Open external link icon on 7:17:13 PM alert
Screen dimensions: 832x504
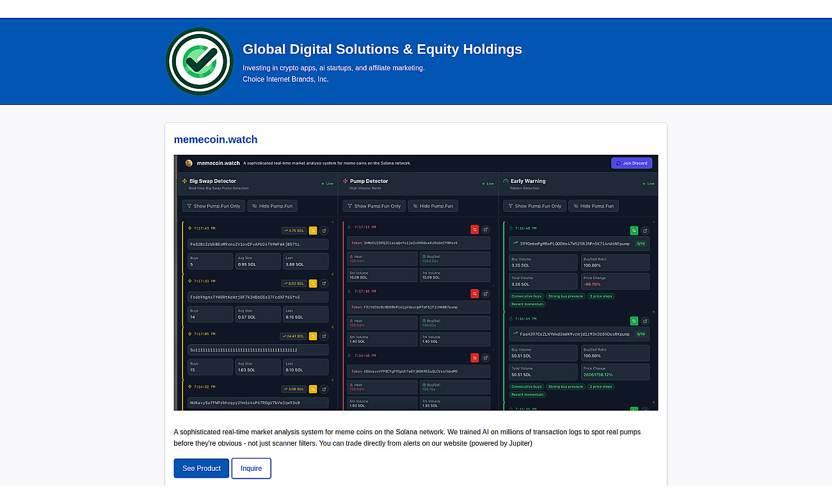point(486,229)
